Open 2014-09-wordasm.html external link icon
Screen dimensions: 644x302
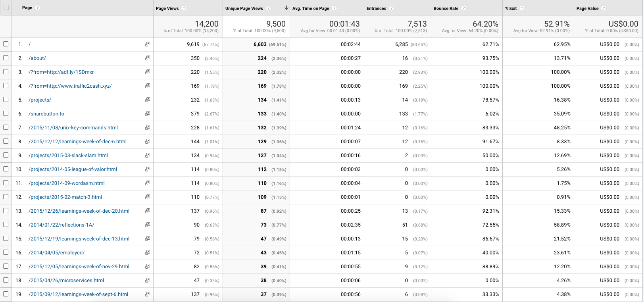148,183
